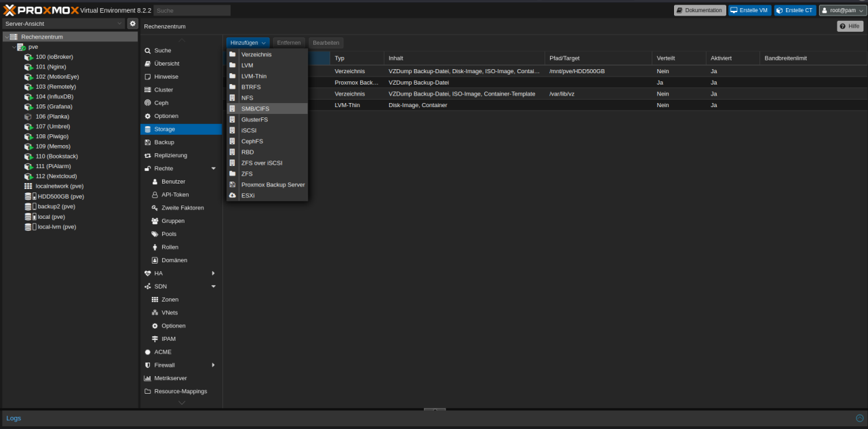Click the VNets icon entry

point(155,312)
